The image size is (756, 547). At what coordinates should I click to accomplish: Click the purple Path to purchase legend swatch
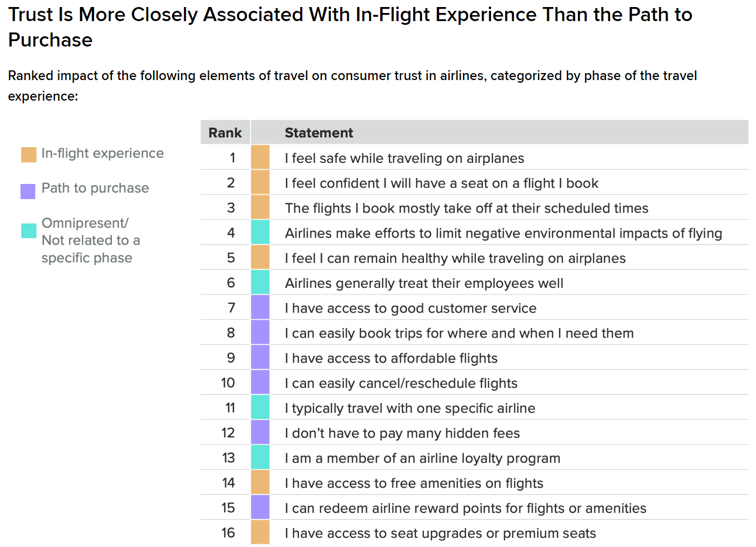pos(28,191)
